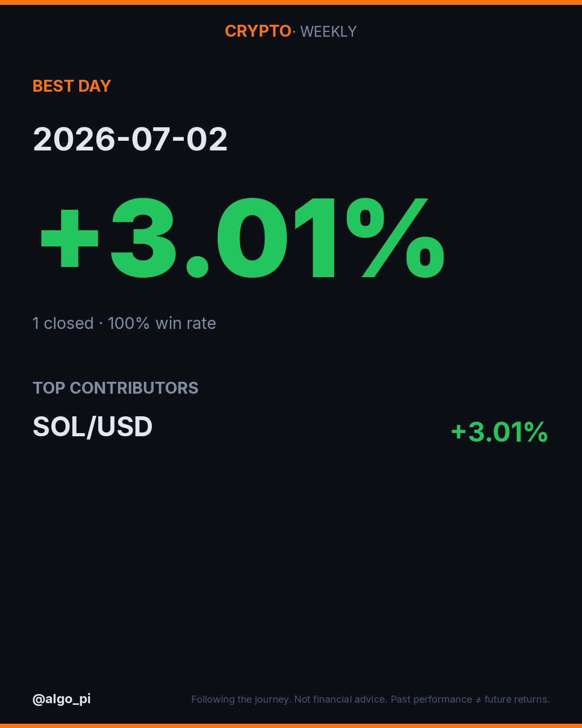Click the ≠ symbol in the disclaimer
This screenshot has width=582, height=728.
478,700
